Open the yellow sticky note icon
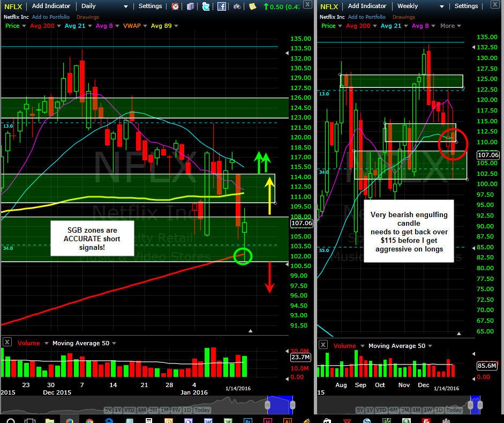Screen dimensions: 504x423 [253, 6]
